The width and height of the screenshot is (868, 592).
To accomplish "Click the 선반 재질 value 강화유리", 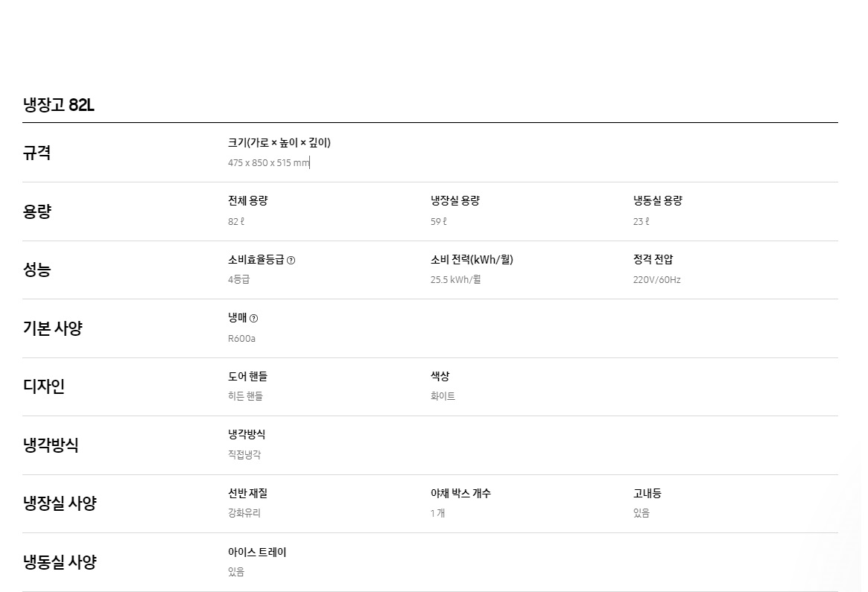I will click(244, 513).
